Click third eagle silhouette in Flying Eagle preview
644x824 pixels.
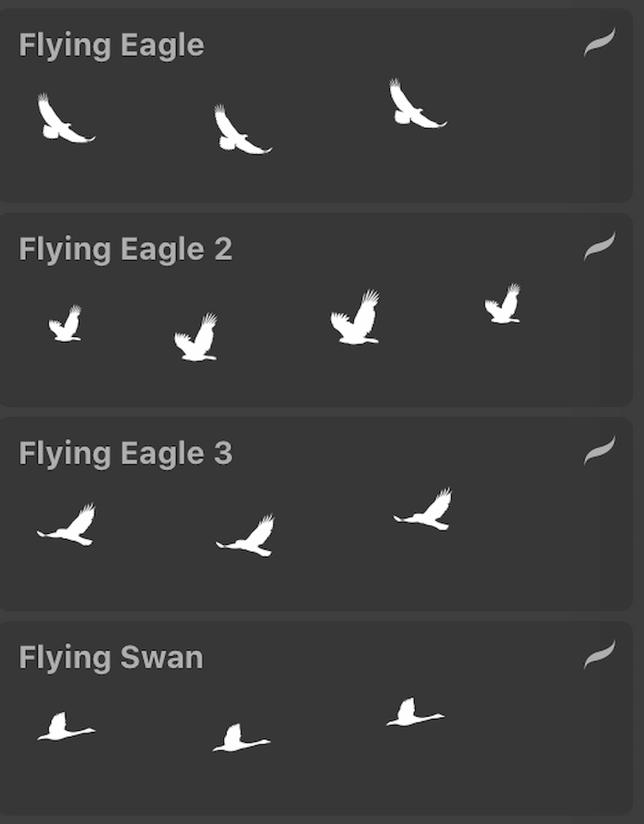pyautogui.click(x=418, y=104)
